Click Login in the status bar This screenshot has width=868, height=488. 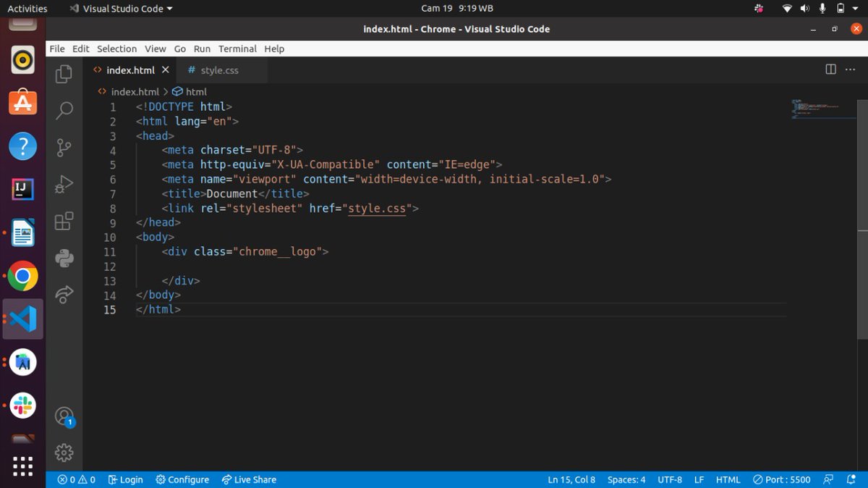point(125,479)
